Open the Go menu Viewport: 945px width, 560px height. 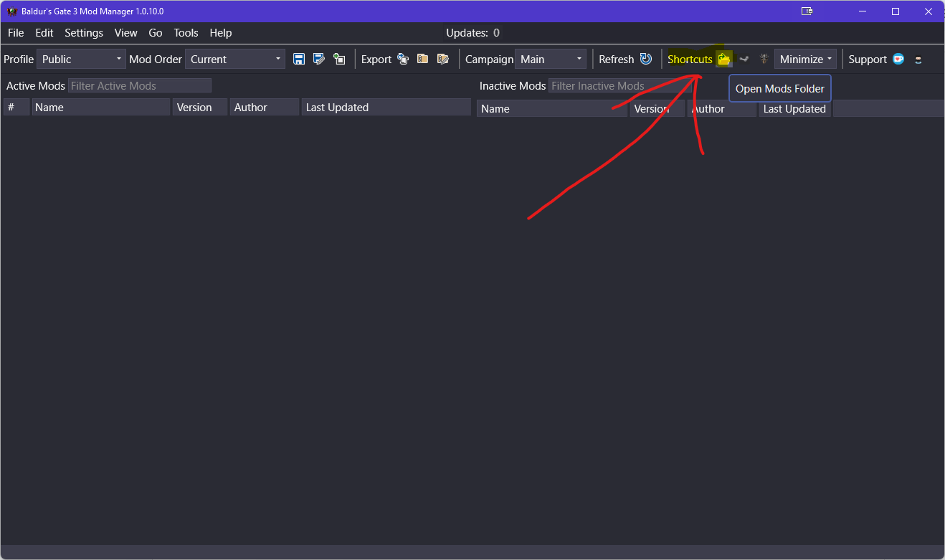(x=156, y=33)
